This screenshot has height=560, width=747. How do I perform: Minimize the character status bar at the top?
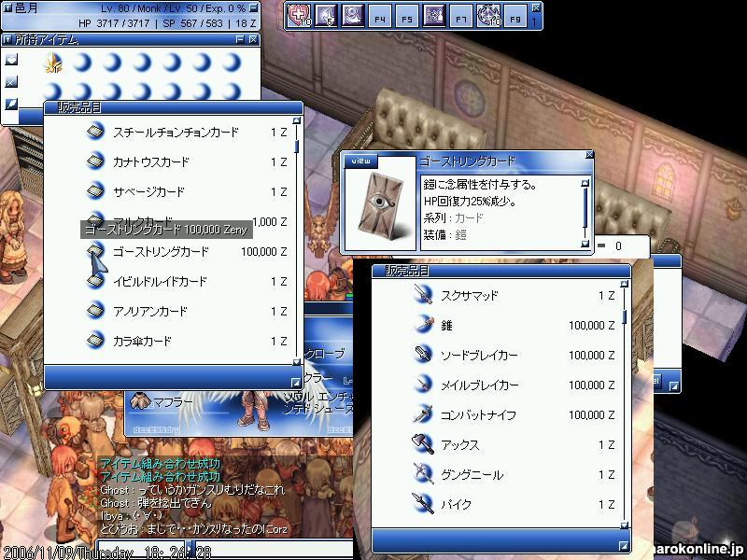[254, 8]
